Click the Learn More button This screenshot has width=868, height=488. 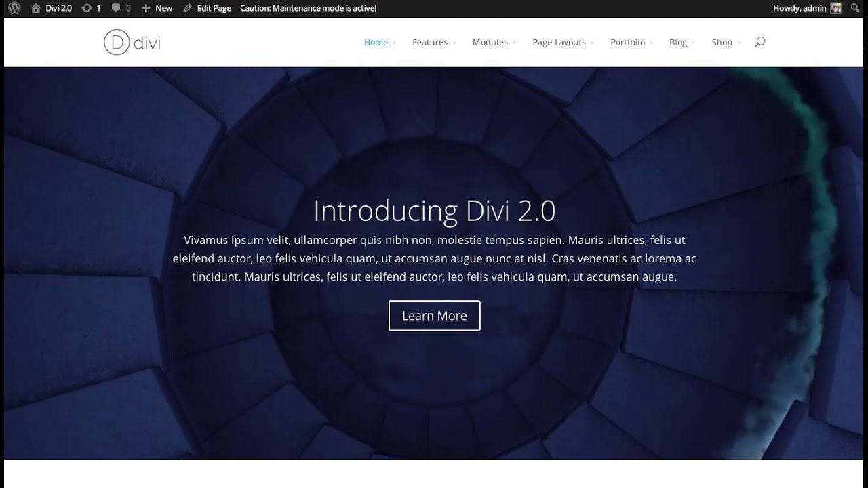tap(435, 316)
